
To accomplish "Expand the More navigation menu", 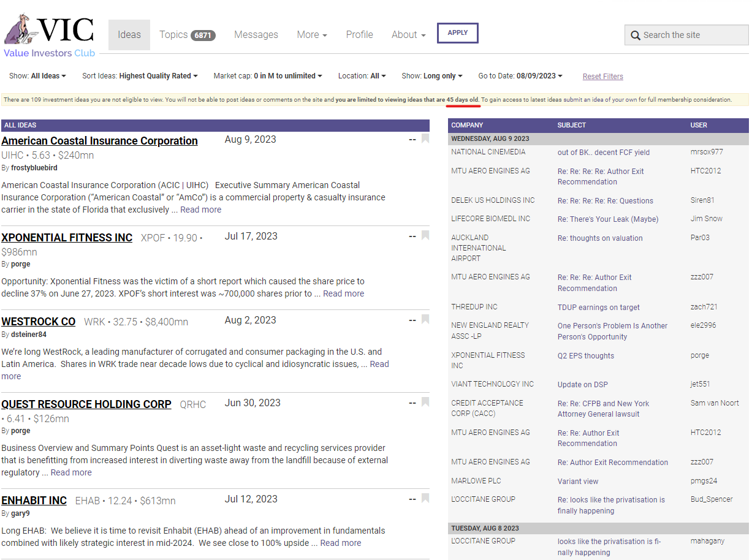I will tap(311, 35).
